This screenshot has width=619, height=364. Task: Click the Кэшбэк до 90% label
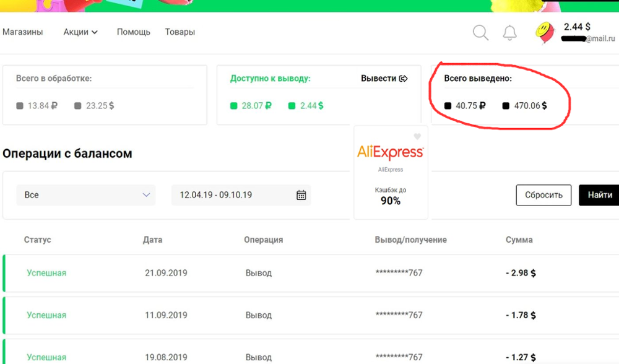tap(391, 196)
